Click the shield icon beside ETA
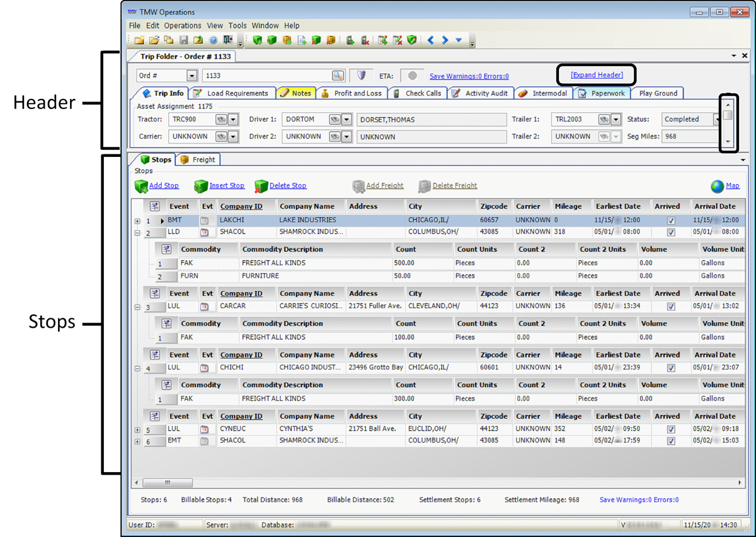The height and width of the screenshot is (537, 756). click(362, 76)
